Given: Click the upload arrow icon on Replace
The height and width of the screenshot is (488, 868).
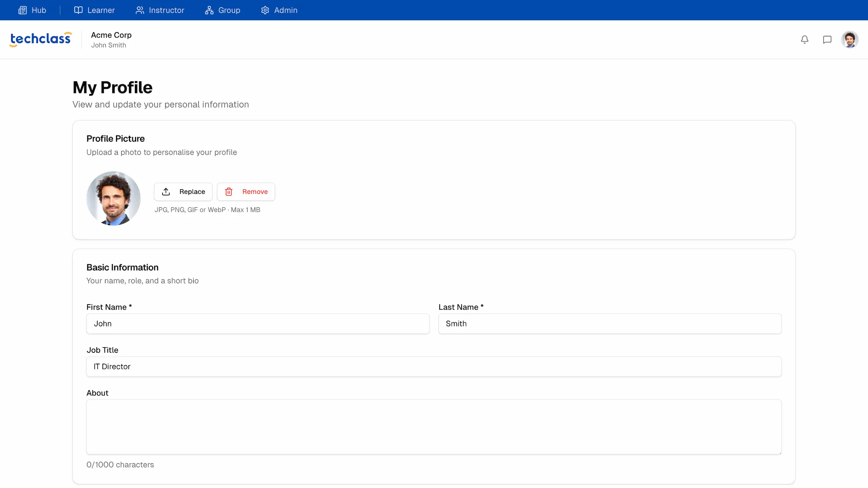Looking at the screenshot, I should tap(166, 192).
